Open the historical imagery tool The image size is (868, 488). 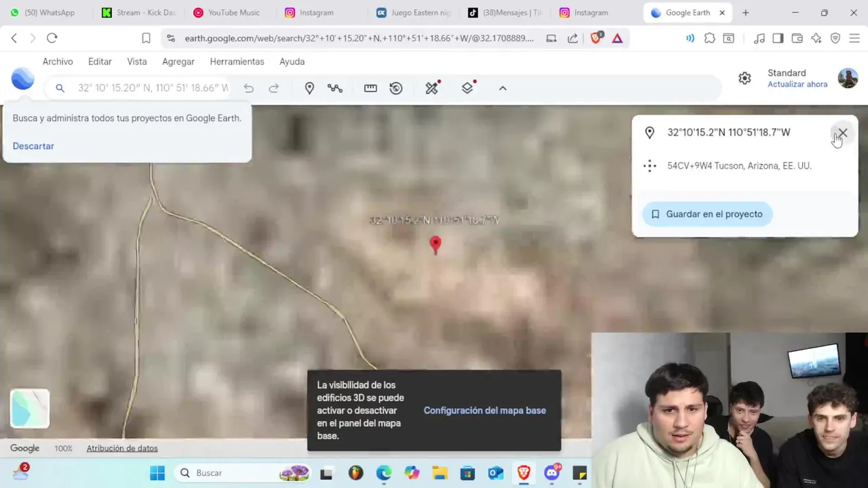pyautogui.click(x=396, y=88)
